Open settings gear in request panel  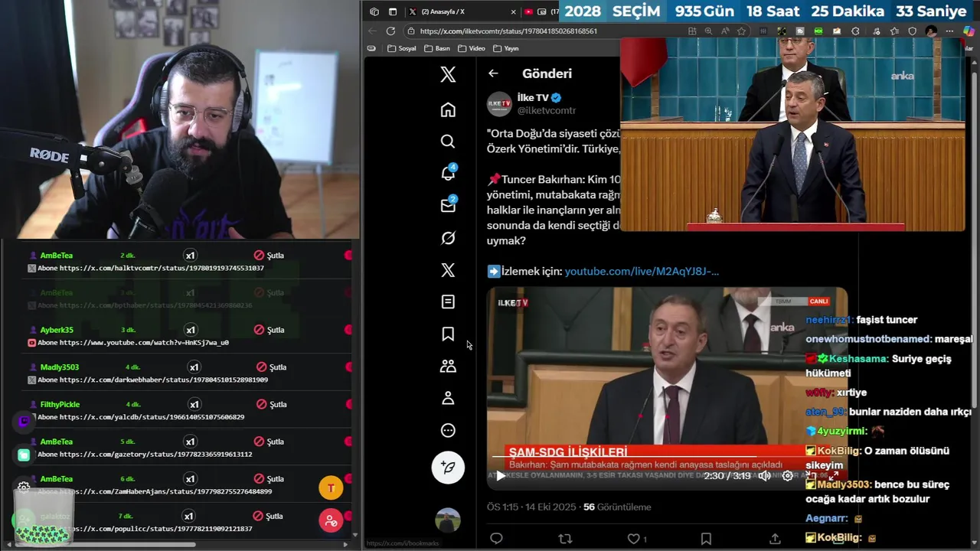[24, 487]
